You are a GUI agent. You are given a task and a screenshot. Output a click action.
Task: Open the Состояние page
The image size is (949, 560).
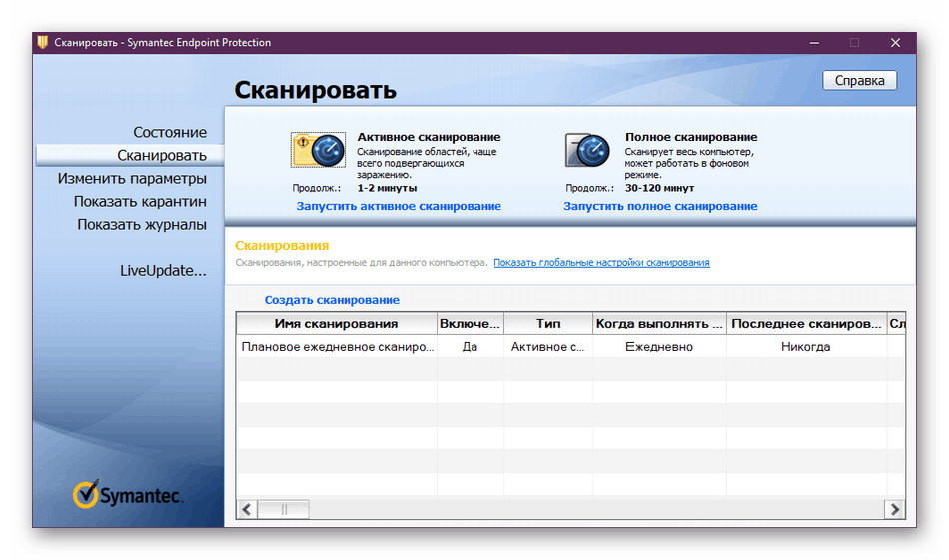pyautogui.click(x=170, y=132)
